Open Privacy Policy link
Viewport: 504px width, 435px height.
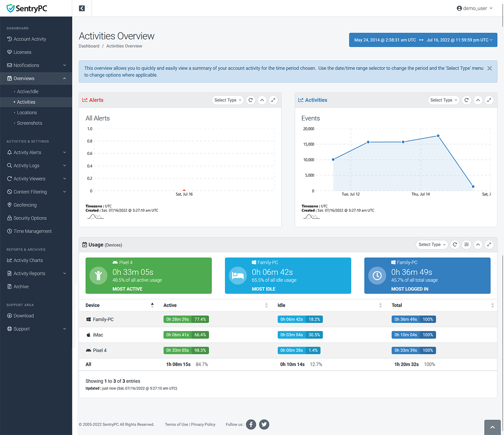[203, 424]
